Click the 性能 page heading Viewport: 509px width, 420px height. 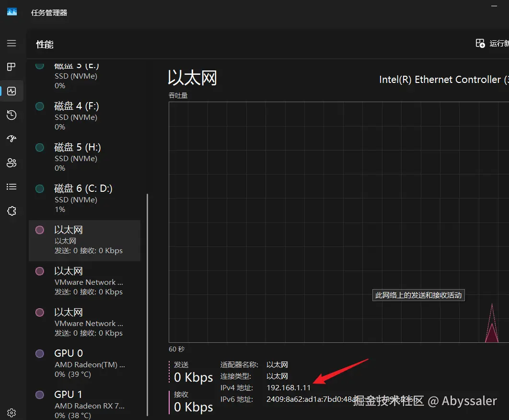(x=45, y=45)
